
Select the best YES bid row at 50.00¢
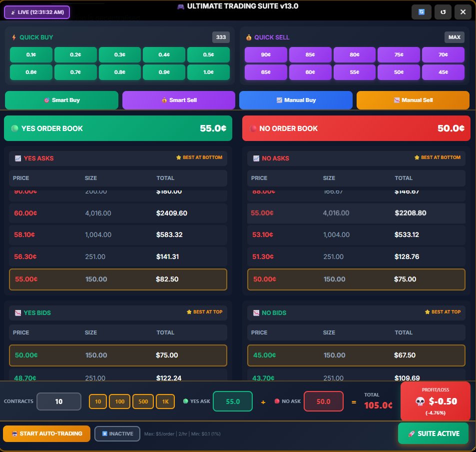[x=118, y=355]
